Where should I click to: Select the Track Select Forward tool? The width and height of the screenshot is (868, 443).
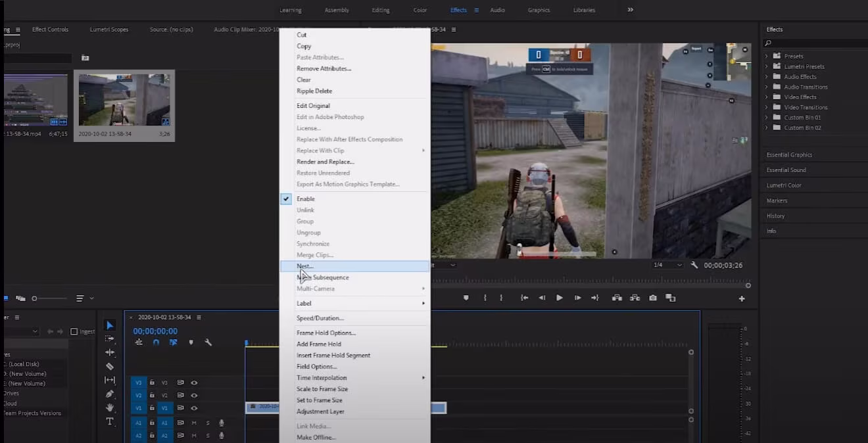[x=110, y=338]
